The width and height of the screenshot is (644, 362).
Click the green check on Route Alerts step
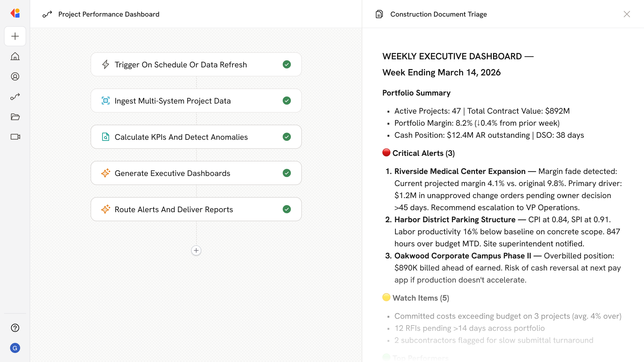click(287, 209)
